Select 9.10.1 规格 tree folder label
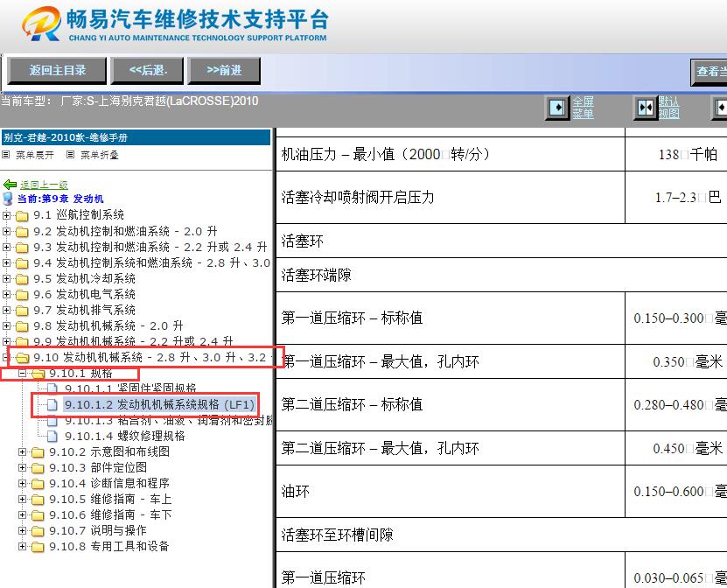Image resolution: width=727 pixels, height=588 pixels. (x=80, y=374)
